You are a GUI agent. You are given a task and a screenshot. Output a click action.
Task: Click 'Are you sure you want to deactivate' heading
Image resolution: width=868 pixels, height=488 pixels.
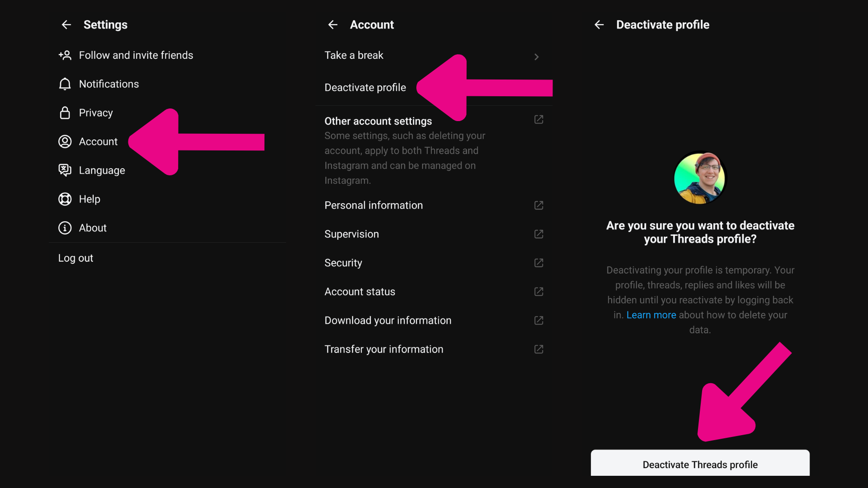coord(700,232)
